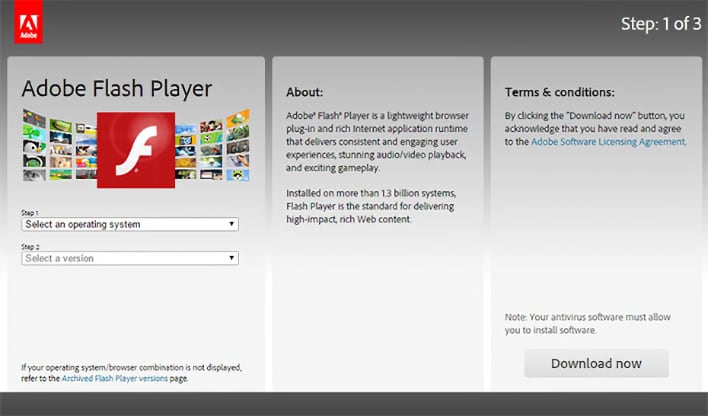Image resolution: width=708 pixels, height=416 pixels.
Task: Follow the Archived Flash Player versions link
Action: coord(115,379)
